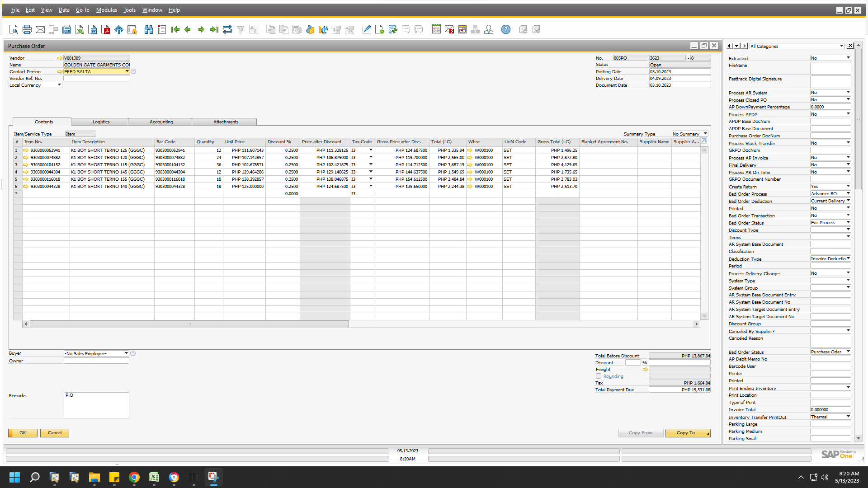Open the Tools menu
This screenshot has height=488, width=868.
(x=129, y=10)
